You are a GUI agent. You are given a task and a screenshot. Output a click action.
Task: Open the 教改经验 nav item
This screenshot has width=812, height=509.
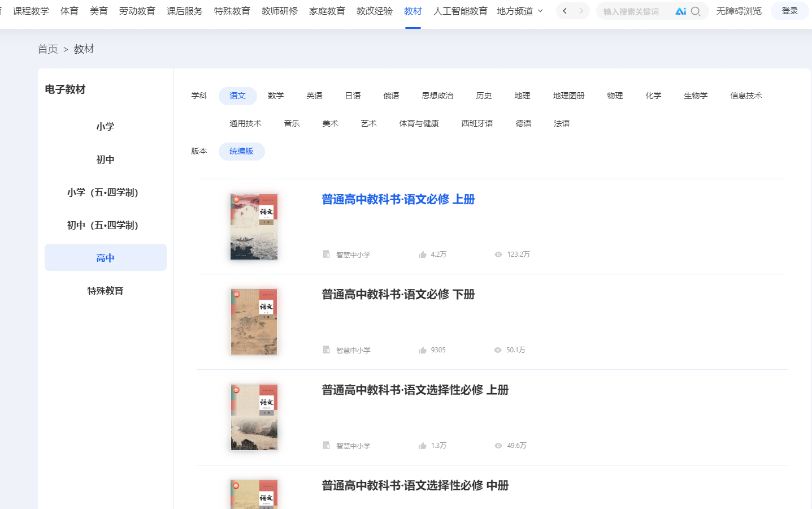coord(375,11)
